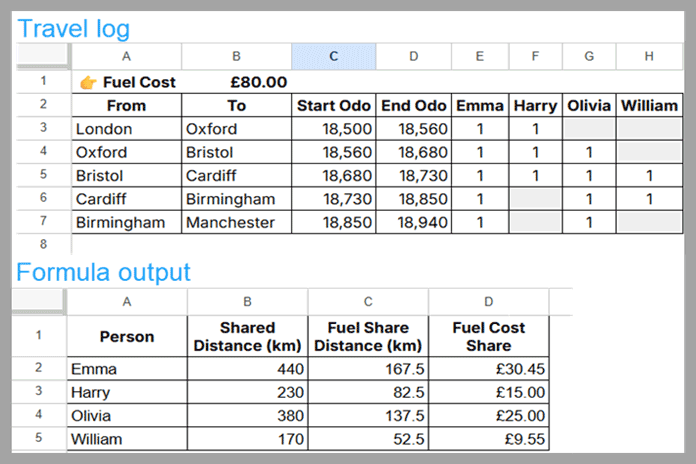Click Harry's fuel share distance 82.5
Screen dimensions: 696x464
368,393
